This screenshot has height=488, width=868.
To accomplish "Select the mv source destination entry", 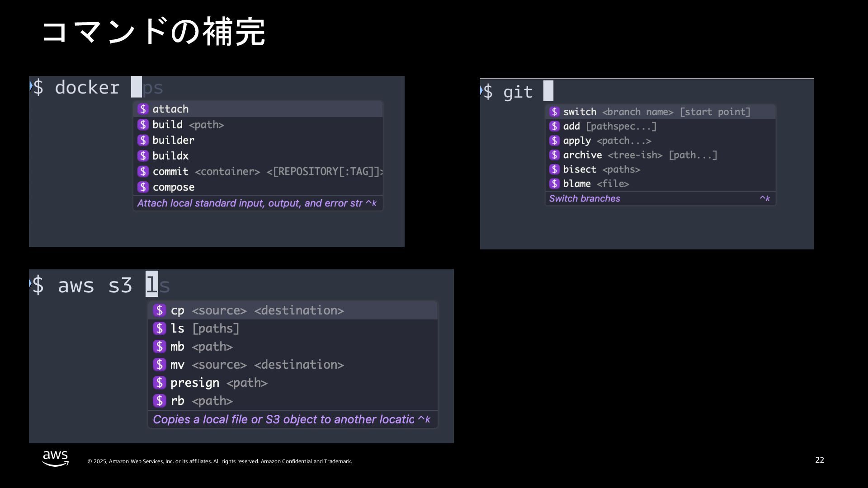I will click(x=257, y=365).
